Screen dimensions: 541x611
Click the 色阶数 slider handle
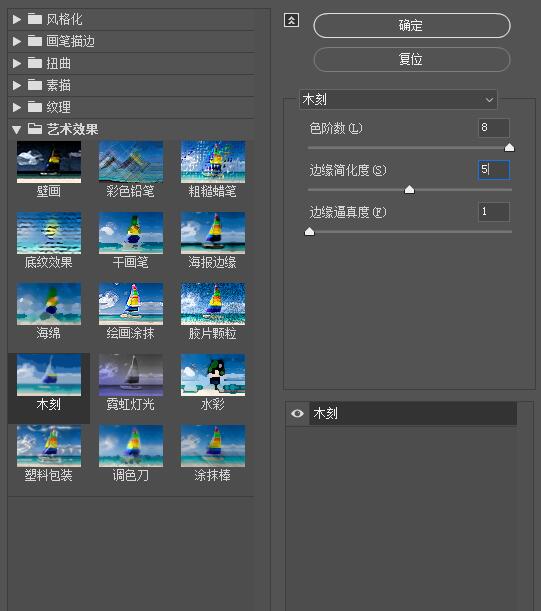[x=509, y=147]
